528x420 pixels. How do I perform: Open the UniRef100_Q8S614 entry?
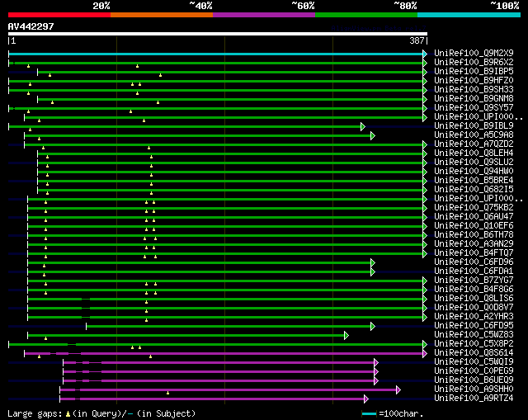[x=474, y=353]
